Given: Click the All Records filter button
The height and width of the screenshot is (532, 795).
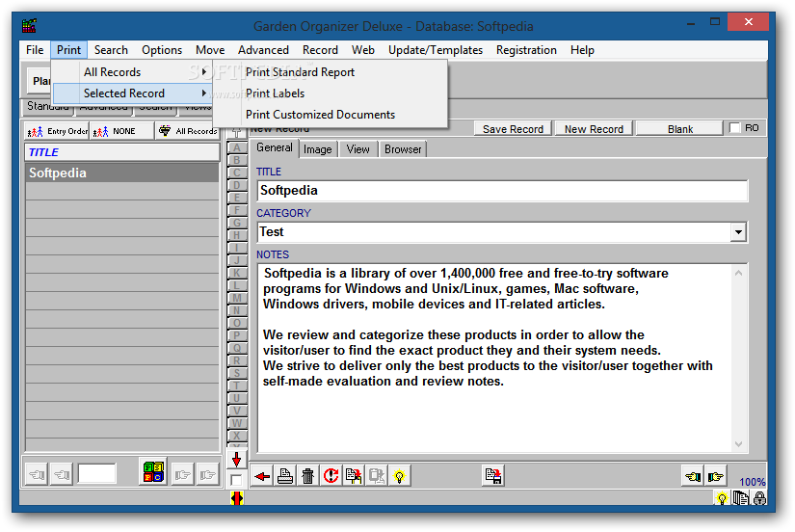Looking at the screenshot, I should click(x=188, y=131).
